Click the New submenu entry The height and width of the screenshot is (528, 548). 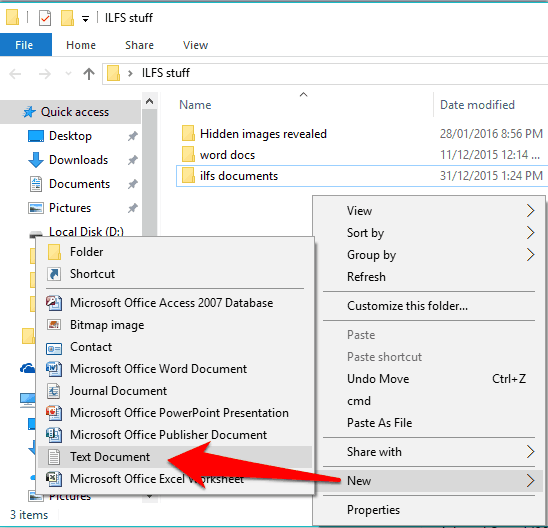pyautogui.click(x=428, y=481)
